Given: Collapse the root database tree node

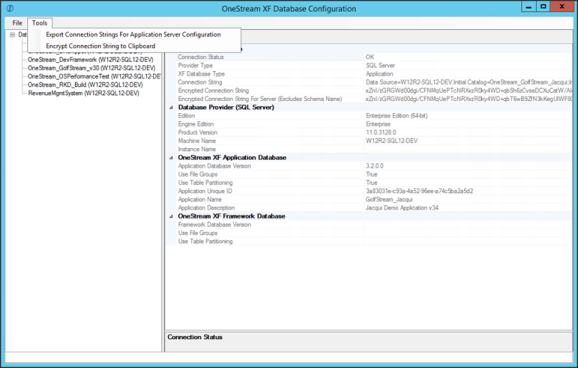Looking at the screenshot, I should point(12,35).
